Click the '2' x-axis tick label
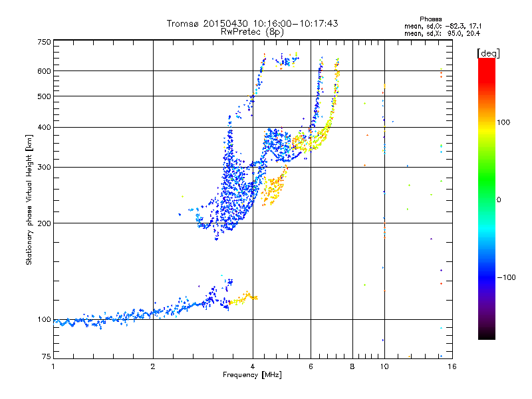Image resolution: width=532 pixels, height=399 pixels. [x=153, y=366]
